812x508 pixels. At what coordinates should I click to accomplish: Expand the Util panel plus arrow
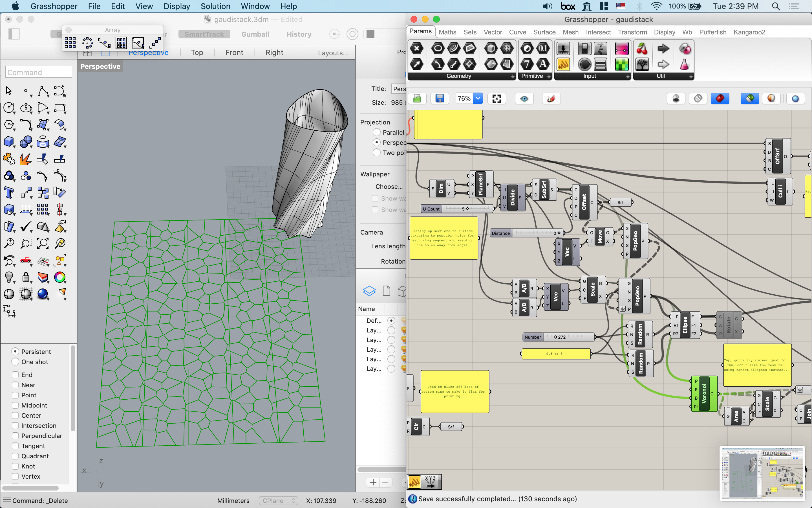click(691, 76)
